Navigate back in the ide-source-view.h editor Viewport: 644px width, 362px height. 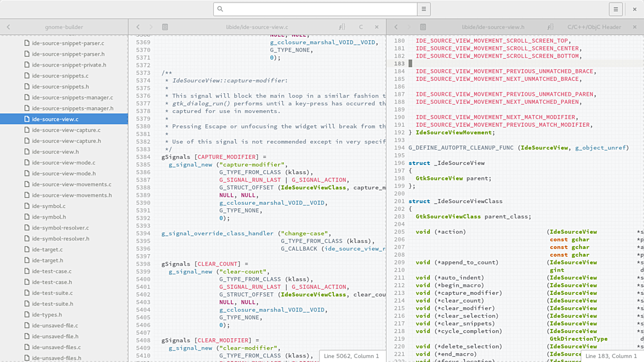(x=396, y=27)
